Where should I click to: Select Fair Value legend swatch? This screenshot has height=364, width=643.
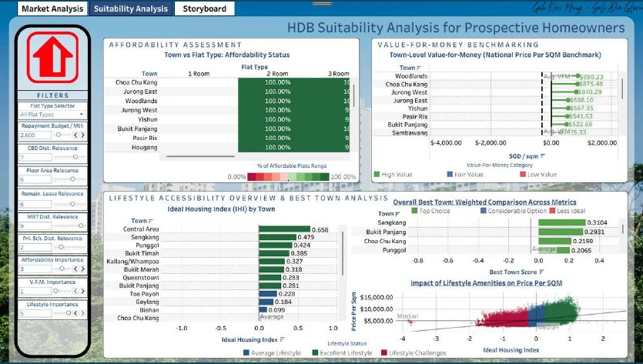point(450,174)
